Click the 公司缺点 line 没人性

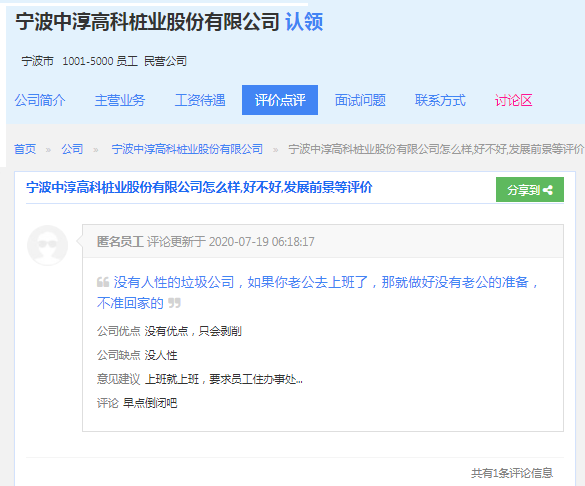click(x=137, y=355)
